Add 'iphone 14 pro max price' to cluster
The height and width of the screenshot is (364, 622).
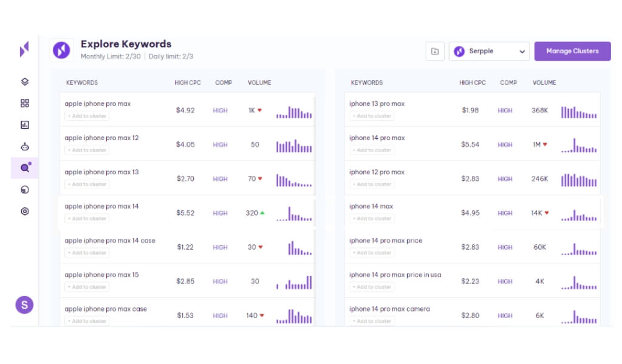(372, 252)
